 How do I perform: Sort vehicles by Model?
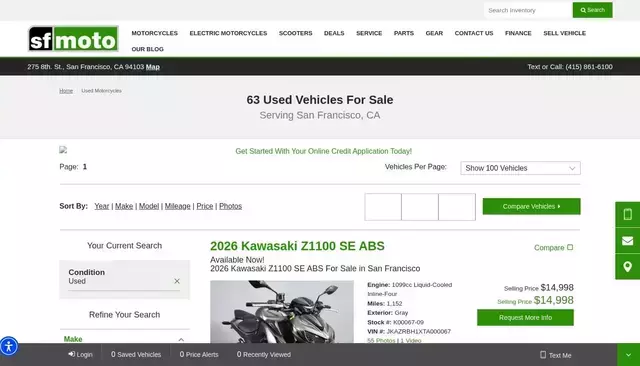[149, 206]
